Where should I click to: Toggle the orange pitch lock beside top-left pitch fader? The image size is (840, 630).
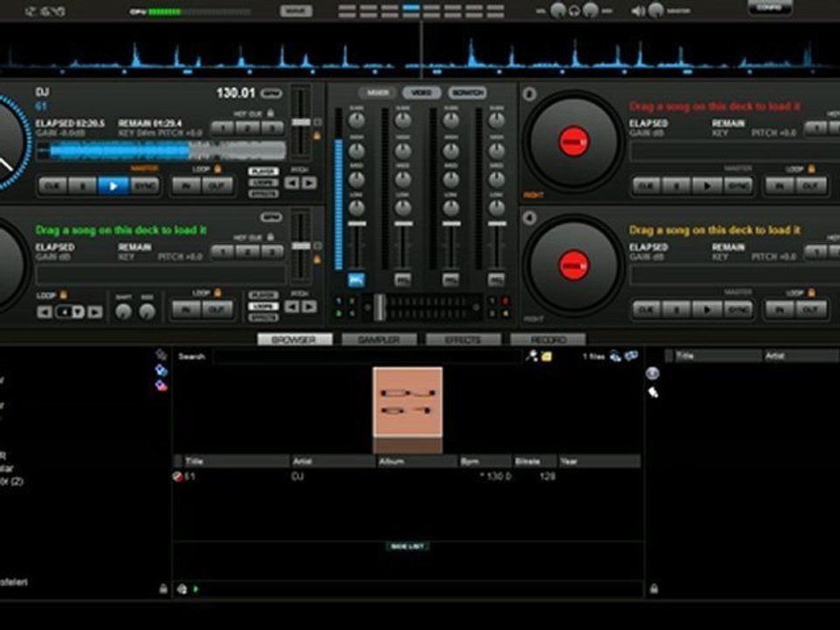(x=317, y=136)
